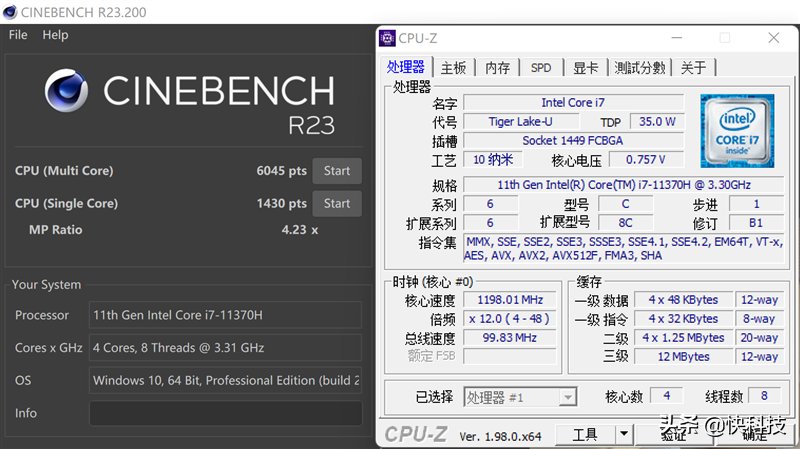Screen dimensions: 800x449
Task: Click the 代号 value Tiger Lake-U
Action: pos(520,121)
